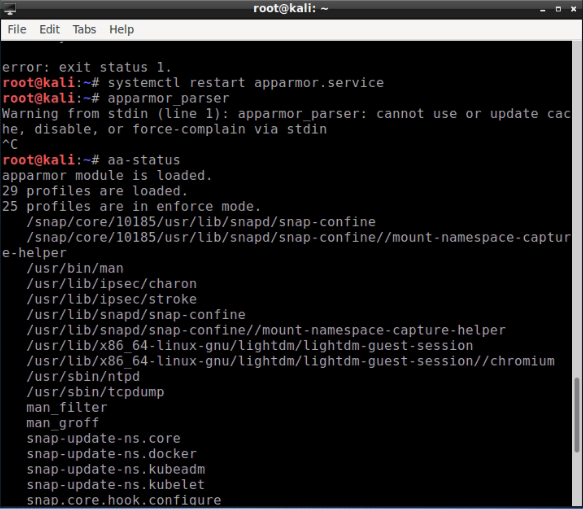Click the '/usr/bin/man' profile line

tap(75, 268)
